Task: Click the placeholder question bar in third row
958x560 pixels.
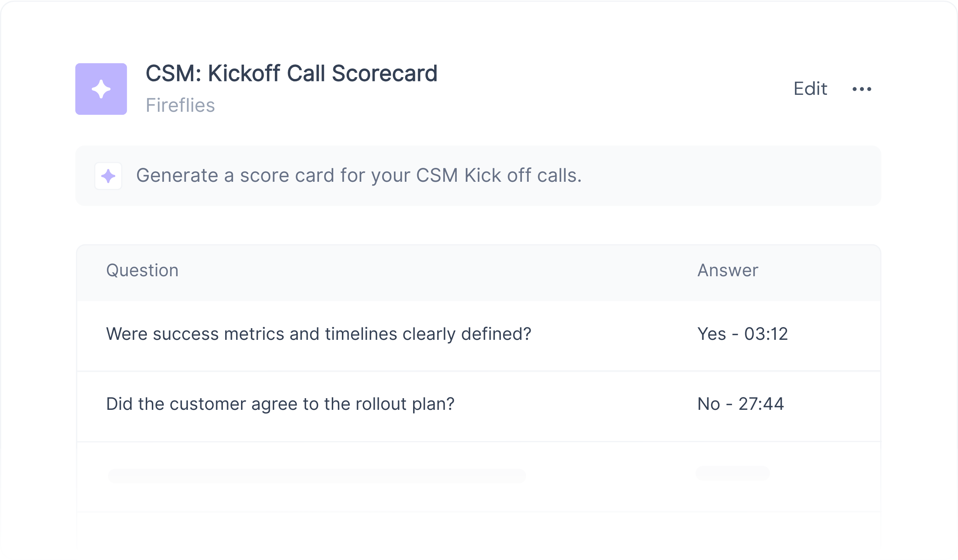Action: tap(317, 476)
